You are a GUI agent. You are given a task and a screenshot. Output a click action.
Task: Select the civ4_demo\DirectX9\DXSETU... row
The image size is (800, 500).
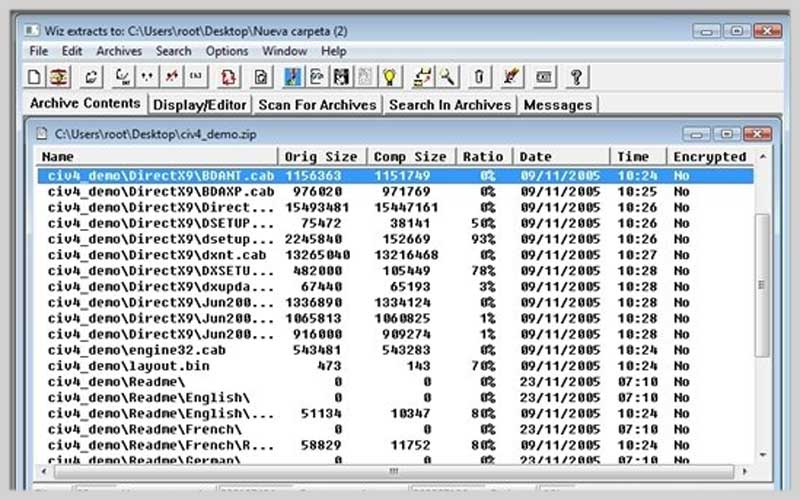pos(395,271)
